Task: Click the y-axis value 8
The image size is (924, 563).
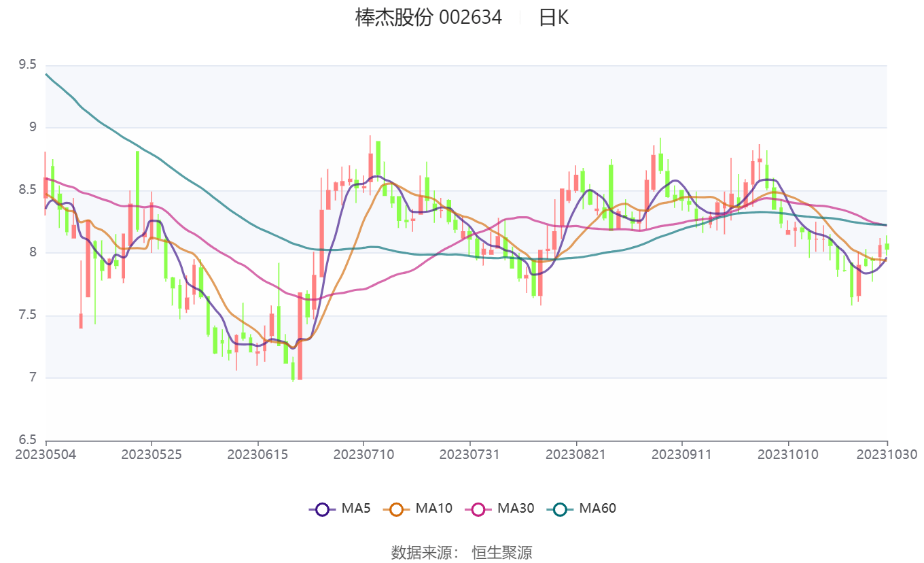Action: click(x=32, y=253)
